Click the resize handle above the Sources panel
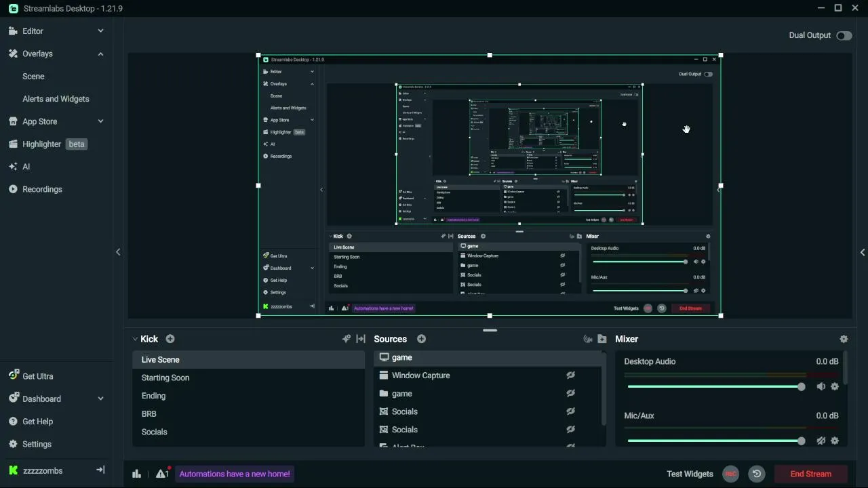 tap(490, 330)
